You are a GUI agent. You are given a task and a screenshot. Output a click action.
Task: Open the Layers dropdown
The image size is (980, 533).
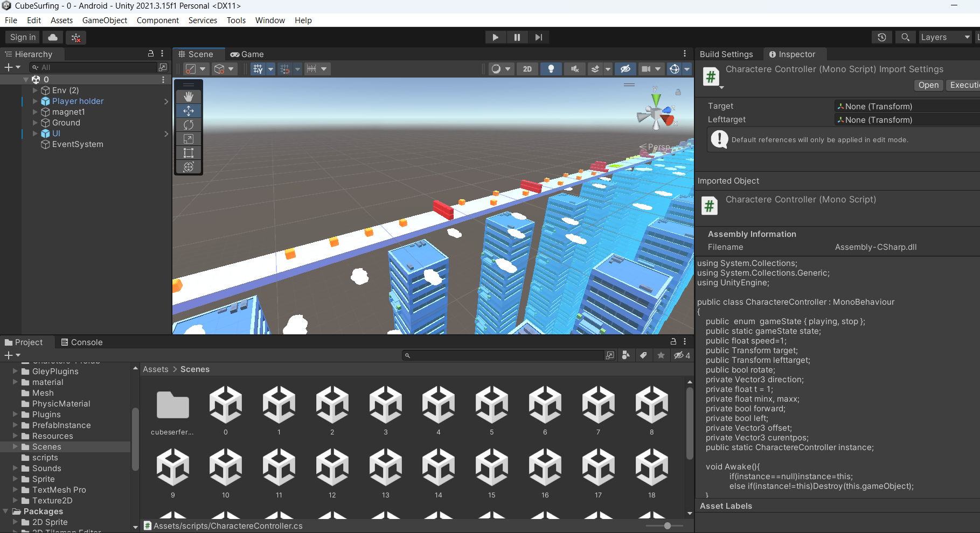click(x=944, y=37)
